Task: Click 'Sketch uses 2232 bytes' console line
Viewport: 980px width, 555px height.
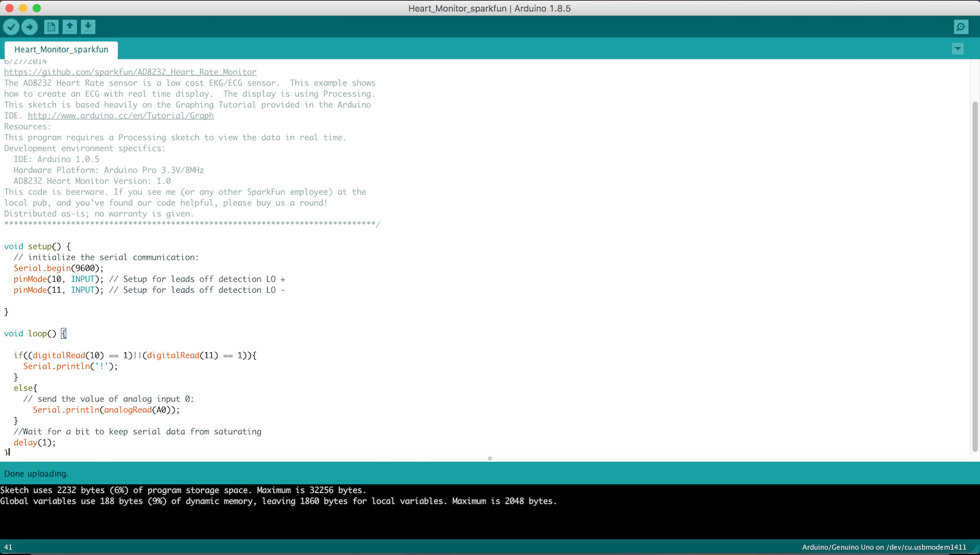Action: coord(183,490)
